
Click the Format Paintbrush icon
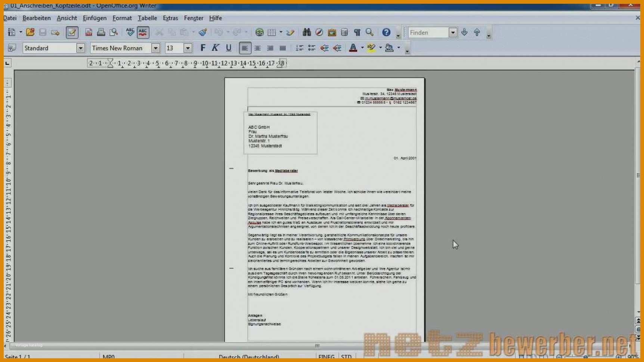(x=203, y=32)
